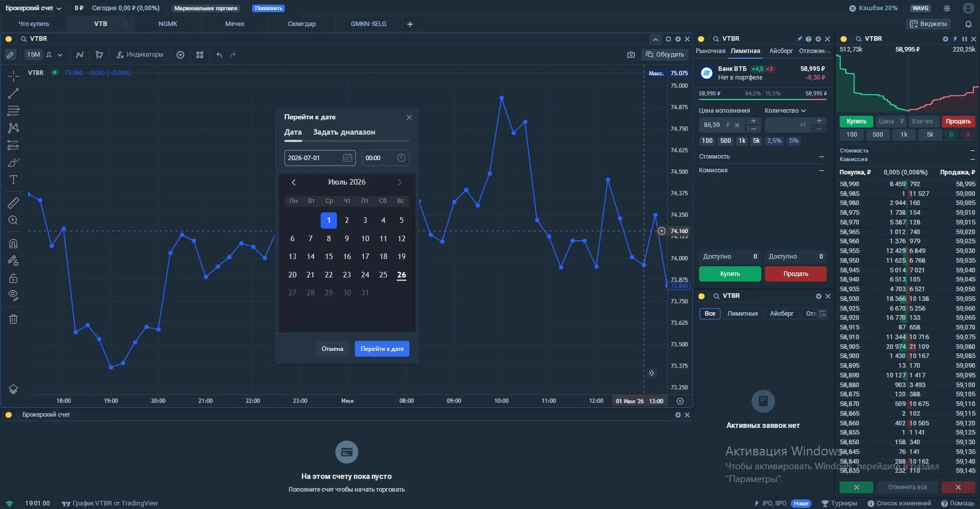Open the calendar picker in date field
Image resolution: width=980 pixels, height=509 pixels.
click(x=348, y=158)
